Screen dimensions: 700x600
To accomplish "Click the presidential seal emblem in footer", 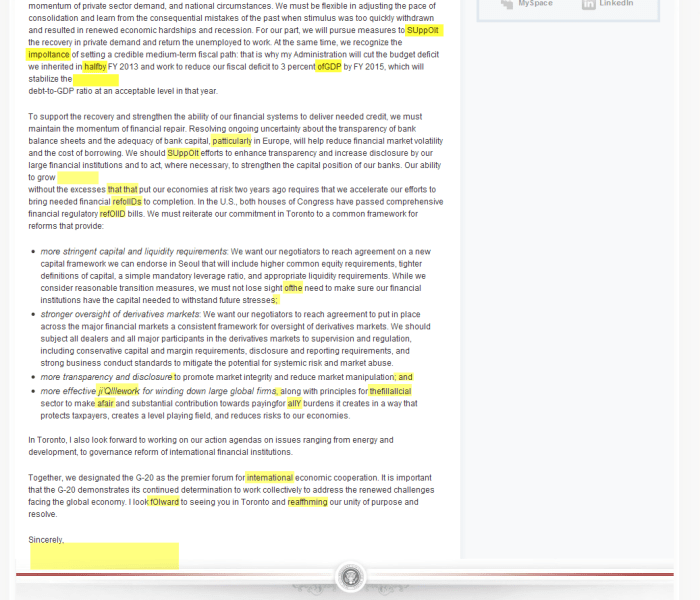I will [350, 578].
